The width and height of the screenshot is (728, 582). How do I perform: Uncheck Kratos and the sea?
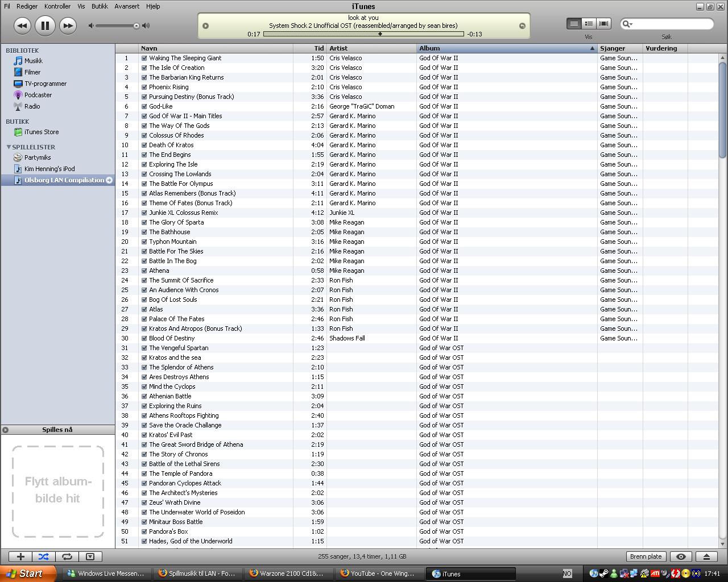(x=144, y=357)
